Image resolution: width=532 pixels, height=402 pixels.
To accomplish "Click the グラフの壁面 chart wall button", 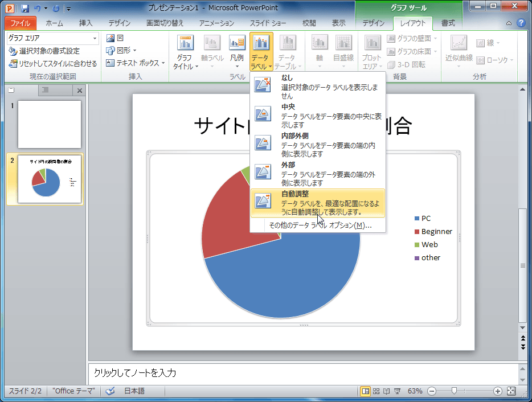I will coord(412,38).
